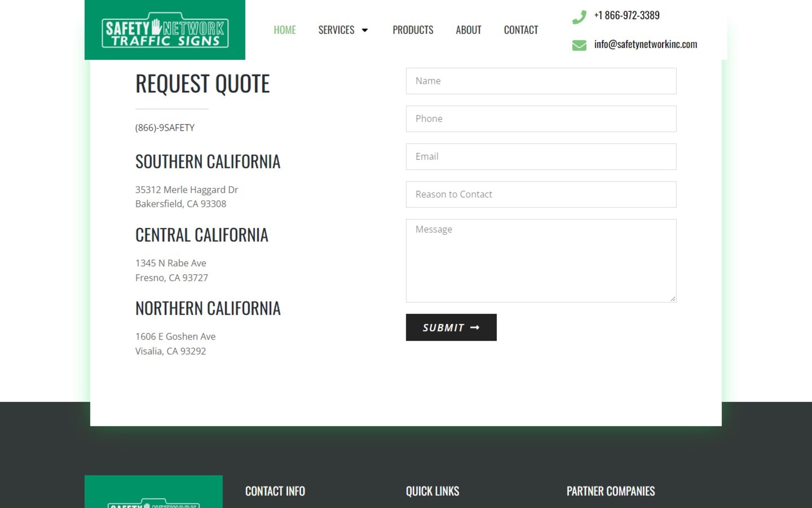Click Bakersfield, CA 93308 text
812x508 pixels.
pos(181,204)
